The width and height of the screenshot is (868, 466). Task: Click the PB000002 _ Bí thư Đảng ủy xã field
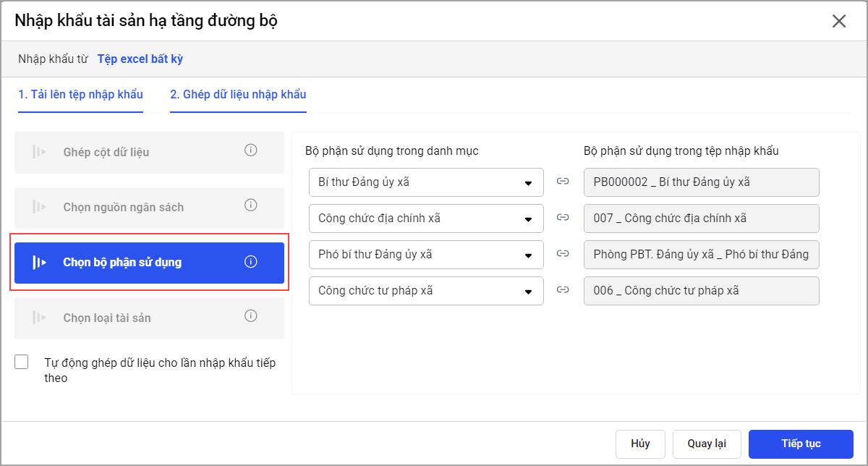(x=701, y=182)
